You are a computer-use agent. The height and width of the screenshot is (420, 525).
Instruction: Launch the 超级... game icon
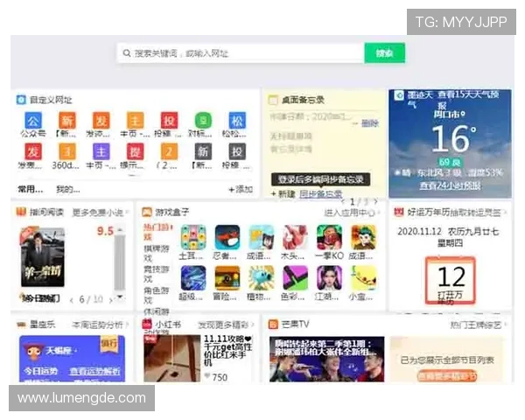pos(193,277)
